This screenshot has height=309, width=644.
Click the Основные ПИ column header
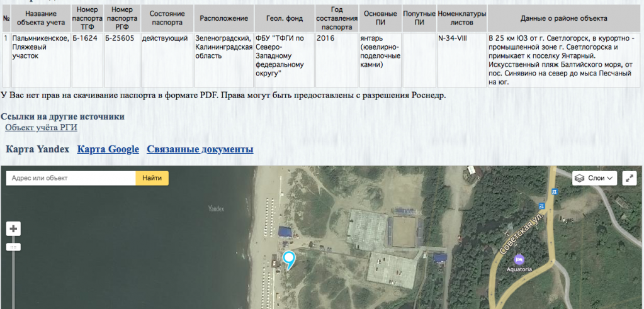point(380,18)
